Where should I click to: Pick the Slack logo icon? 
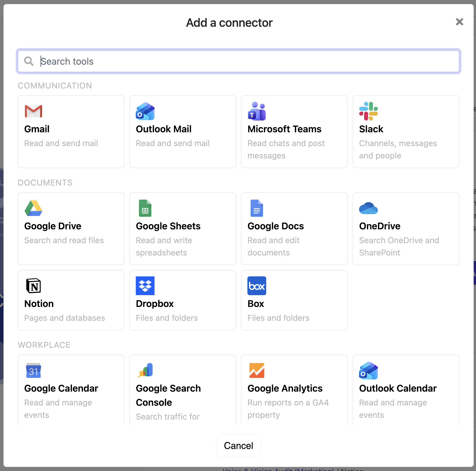[368, 111]
